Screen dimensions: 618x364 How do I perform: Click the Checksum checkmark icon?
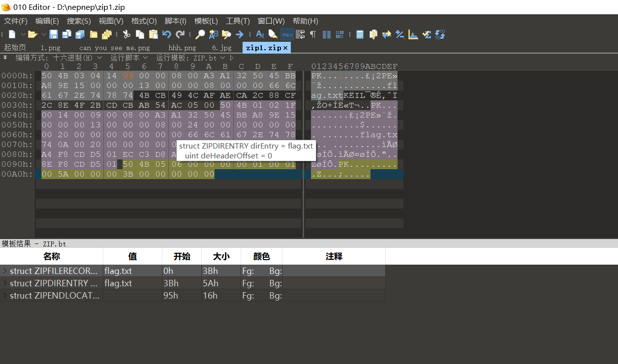[427, 34]
